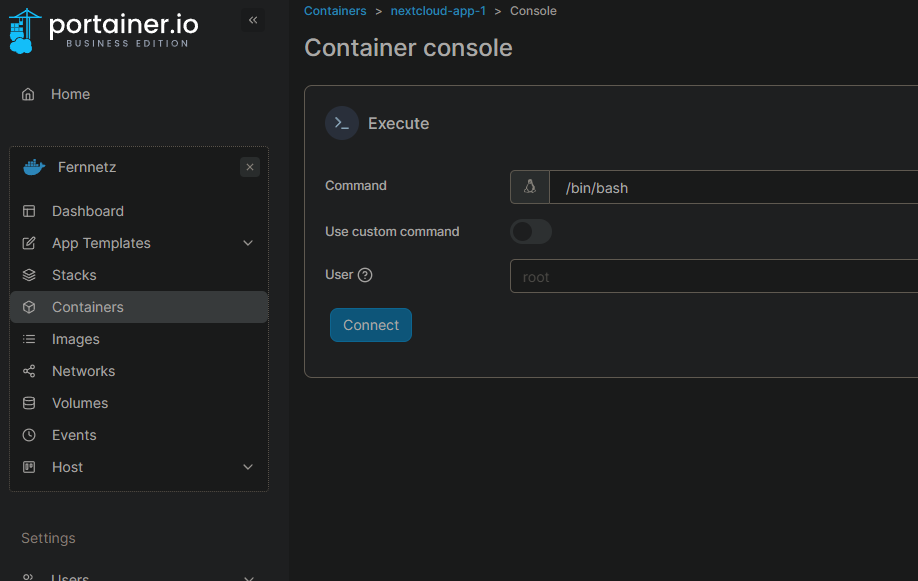918x581 pixels.
Task: Click the Stacks layers icon
Action: click(x=29, y=275)
